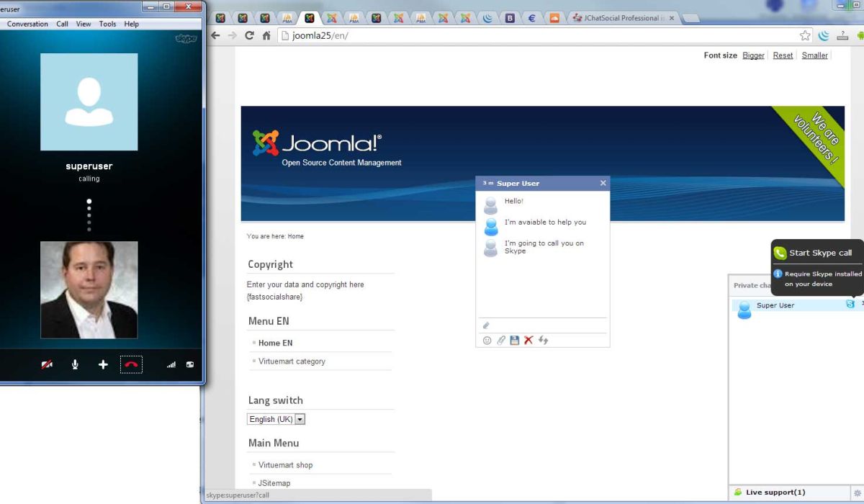Open the Home EN menu link
The image size is (864, 504).
[275, 343]
